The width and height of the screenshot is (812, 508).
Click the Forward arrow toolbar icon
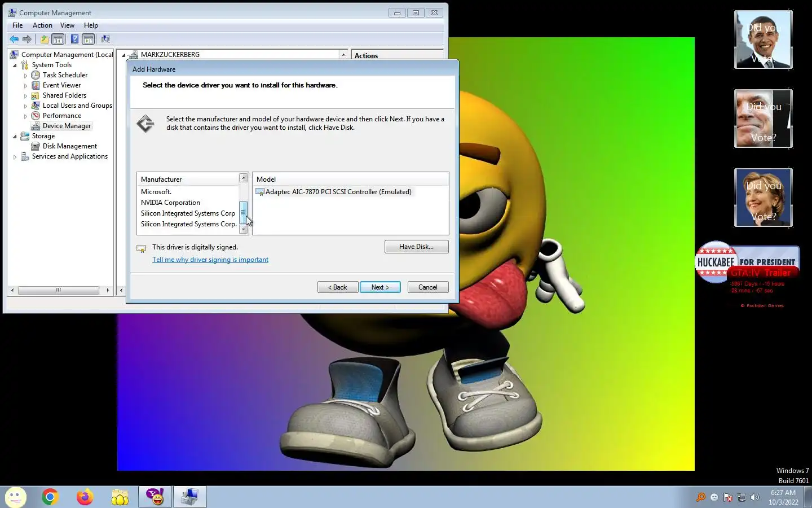(27, 39)
